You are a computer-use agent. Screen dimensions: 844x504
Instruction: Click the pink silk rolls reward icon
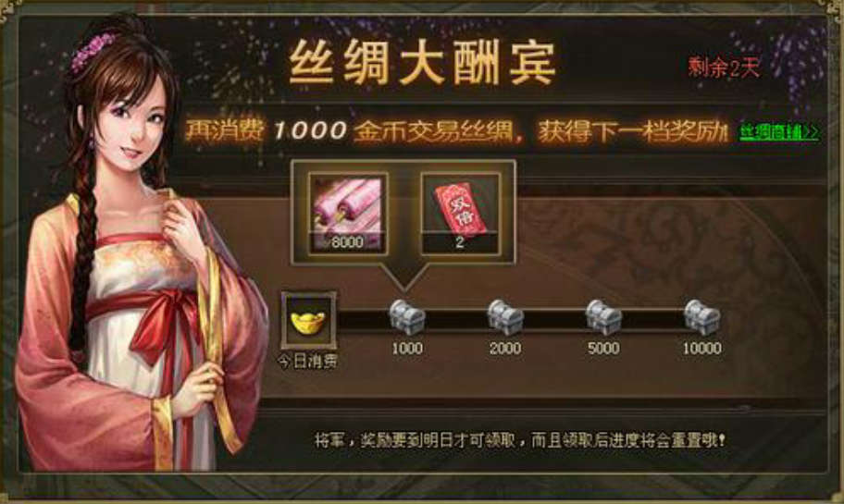(348, 214)
